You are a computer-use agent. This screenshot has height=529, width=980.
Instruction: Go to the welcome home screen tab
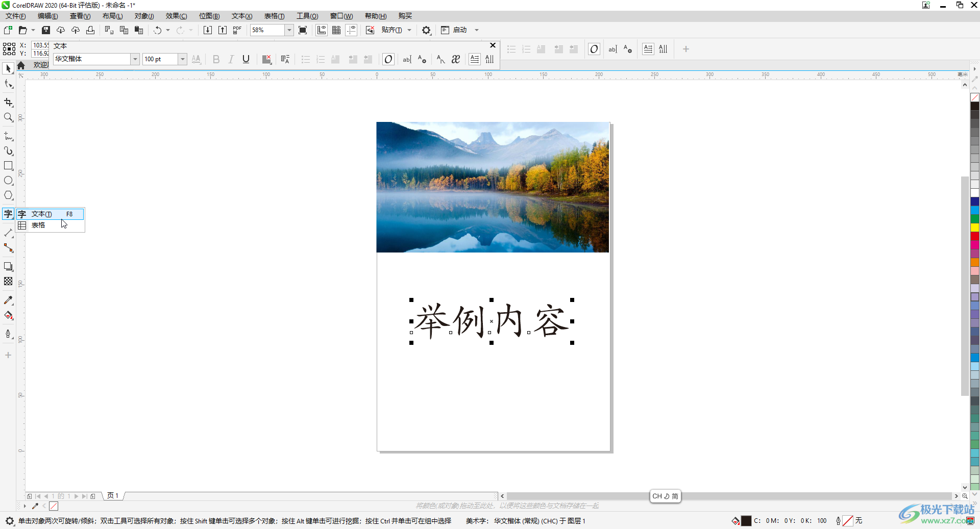pyautogui.click(x=21, y=65)
